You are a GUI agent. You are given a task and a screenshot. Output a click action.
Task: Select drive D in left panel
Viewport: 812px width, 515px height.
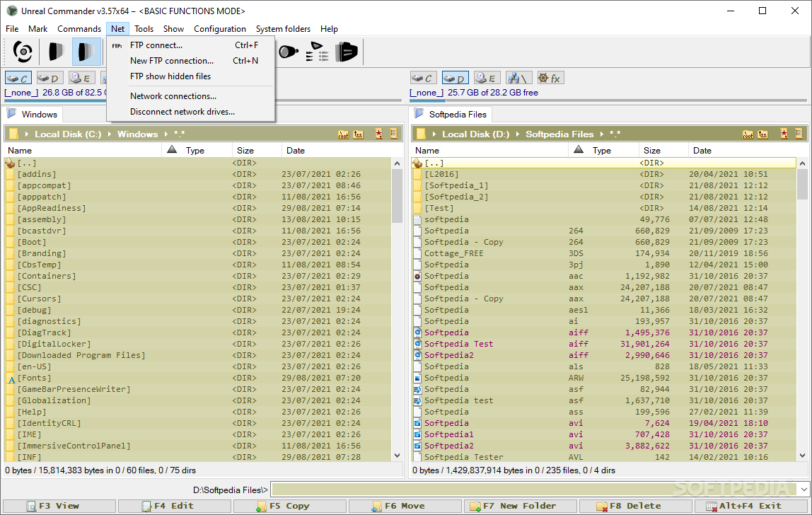click(50, 79)
